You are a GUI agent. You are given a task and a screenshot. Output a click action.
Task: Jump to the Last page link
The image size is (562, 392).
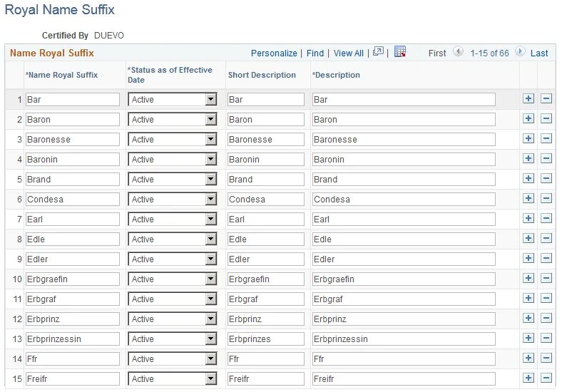539,53
